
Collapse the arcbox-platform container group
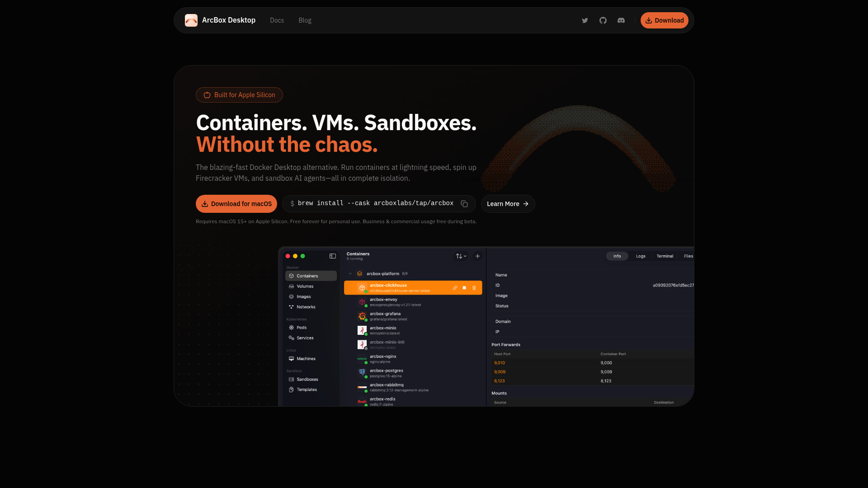[x=350, y=273]
